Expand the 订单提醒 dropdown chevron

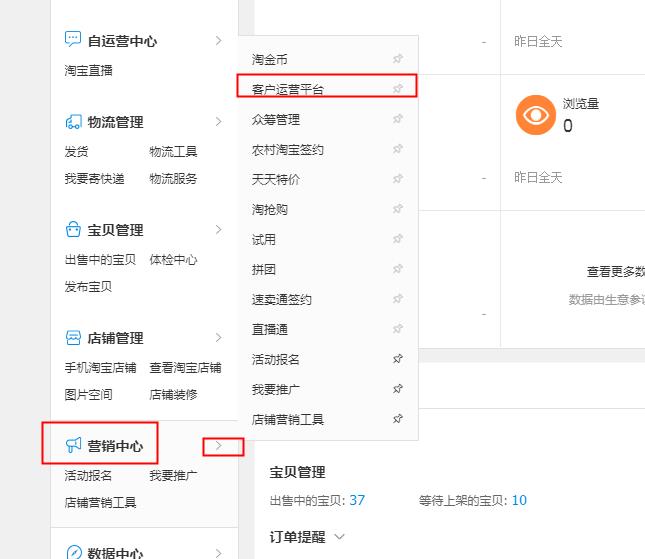click(339, 537)
